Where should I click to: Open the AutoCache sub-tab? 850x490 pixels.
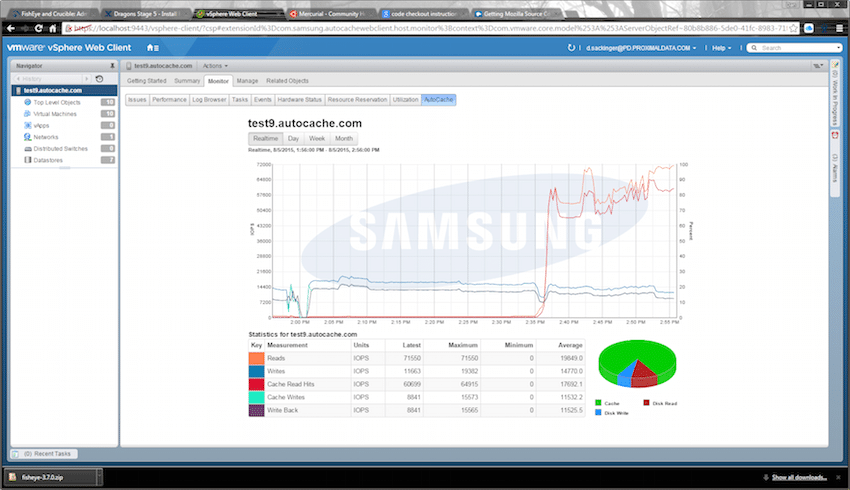tap(439, 100)
